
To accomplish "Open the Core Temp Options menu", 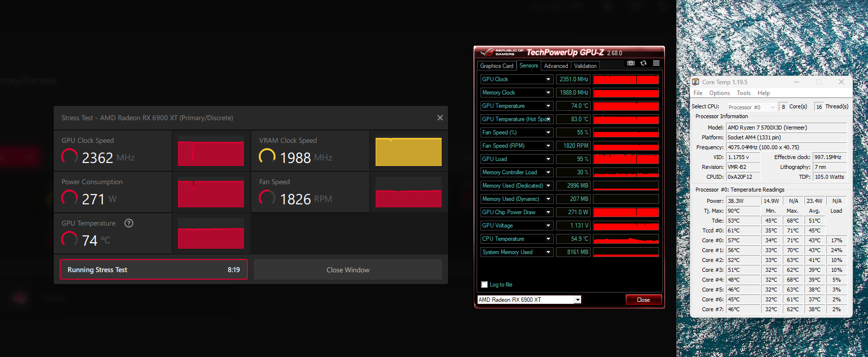I will (x=719, y=93).
